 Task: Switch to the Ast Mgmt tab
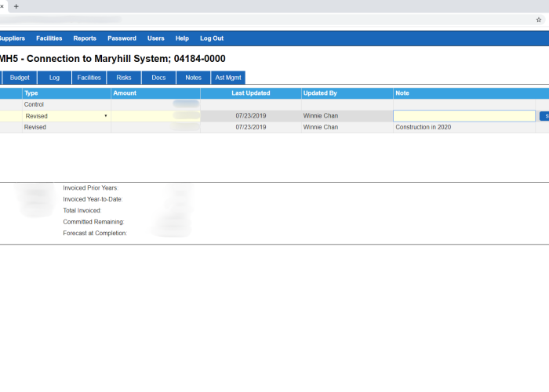point(228,78)
